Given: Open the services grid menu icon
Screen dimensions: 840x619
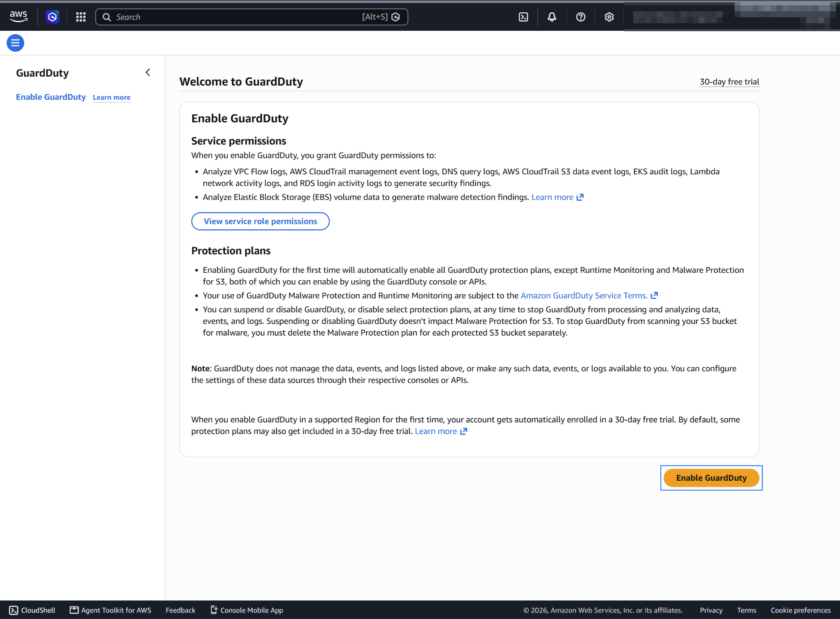Looking at the screenshot, I should [x=81, y=17].
